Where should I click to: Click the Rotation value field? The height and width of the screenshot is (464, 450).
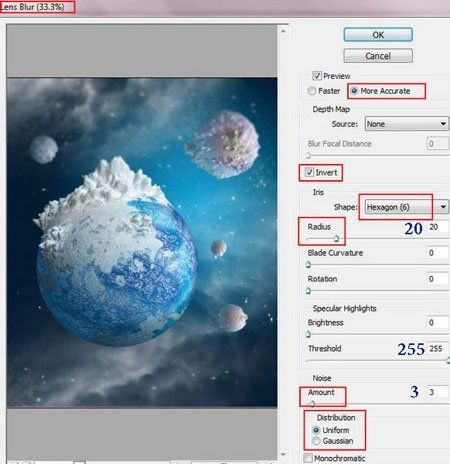[438, 279]
